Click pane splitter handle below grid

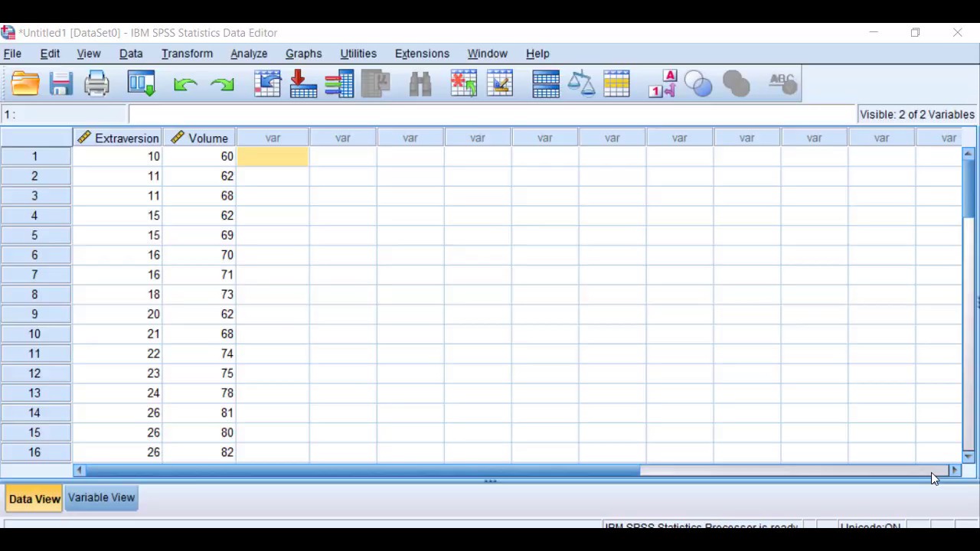[x=490, y=481]
